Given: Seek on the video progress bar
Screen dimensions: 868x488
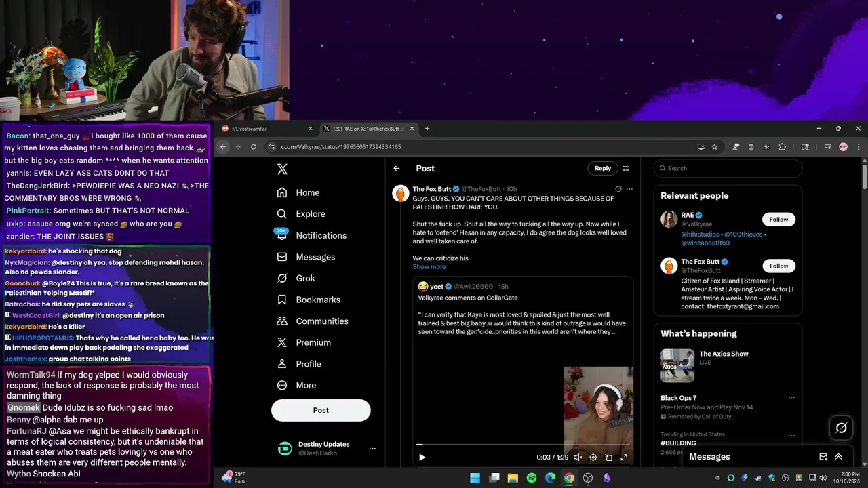Looking at the screenshot, I should (523, 445).
